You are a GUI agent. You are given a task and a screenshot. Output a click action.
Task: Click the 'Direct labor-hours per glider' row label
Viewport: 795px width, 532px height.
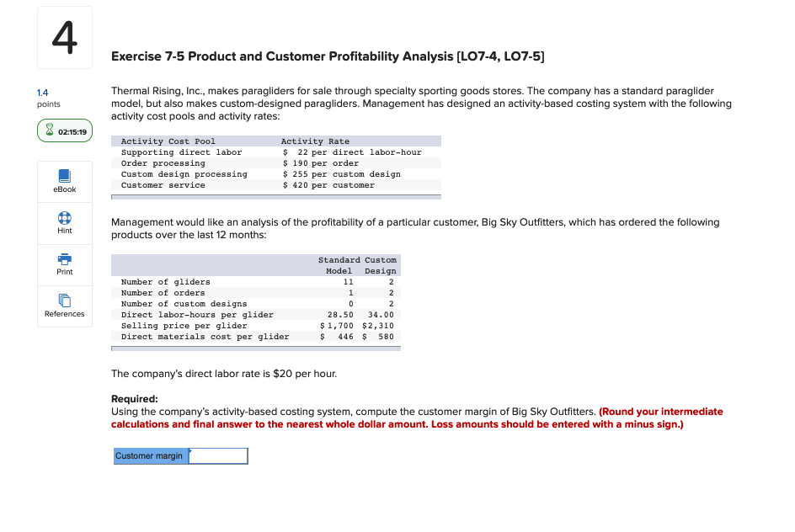(x=197, y=315)
